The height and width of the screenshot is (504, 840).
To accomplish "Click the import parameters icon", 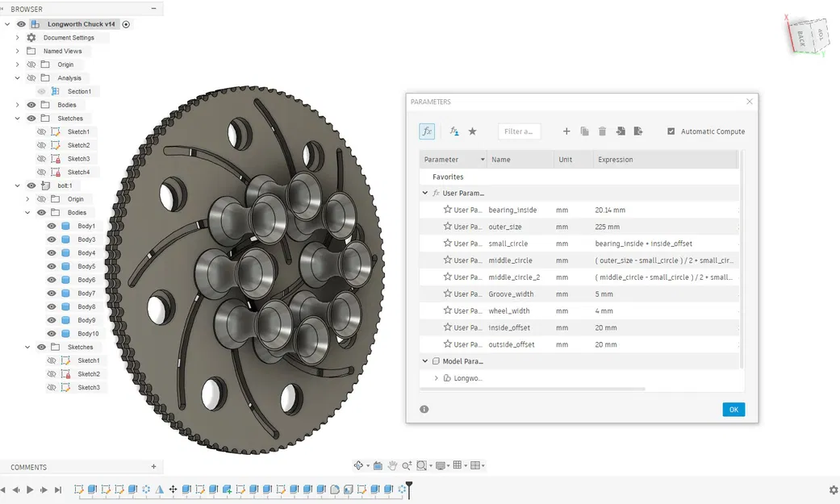I will [x=621, y=131].
